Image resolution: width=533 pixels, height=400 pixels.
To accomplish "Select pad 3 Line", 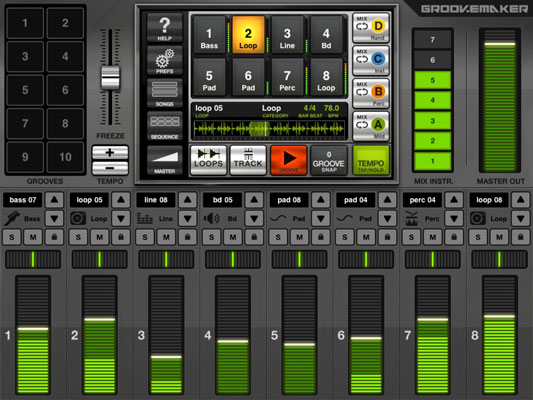I will pos(287,36).
